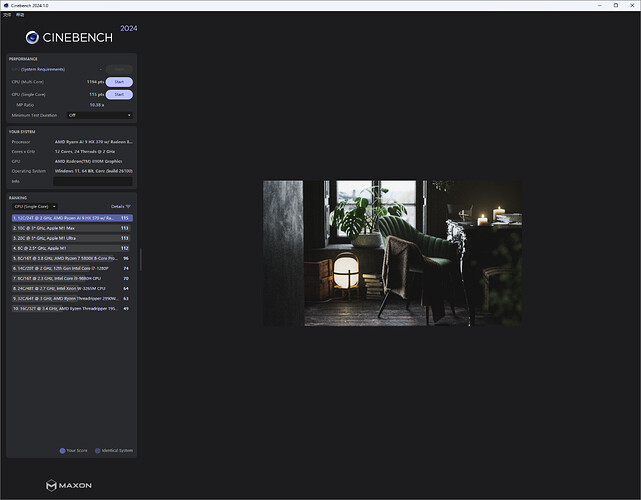
Task: Click the Cinebench sphere logo icon
Action: click(33, 38)
